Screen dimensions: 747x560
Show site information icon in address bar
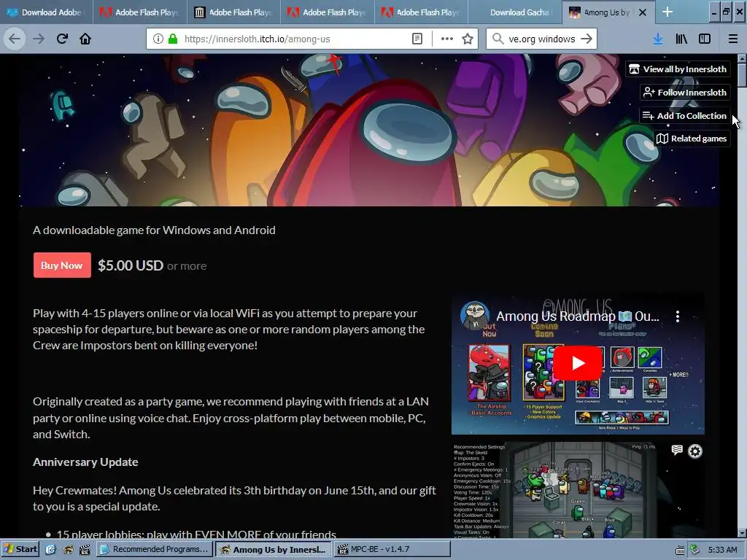click(x=158, y=39)
